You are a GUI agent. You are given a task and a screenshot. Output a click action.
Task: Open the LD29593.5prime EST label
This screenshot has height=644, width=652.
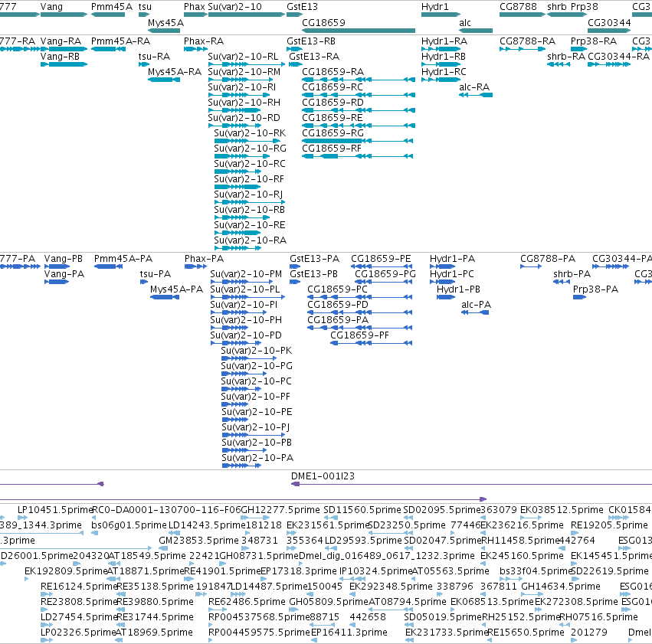(x=363, y=541)
